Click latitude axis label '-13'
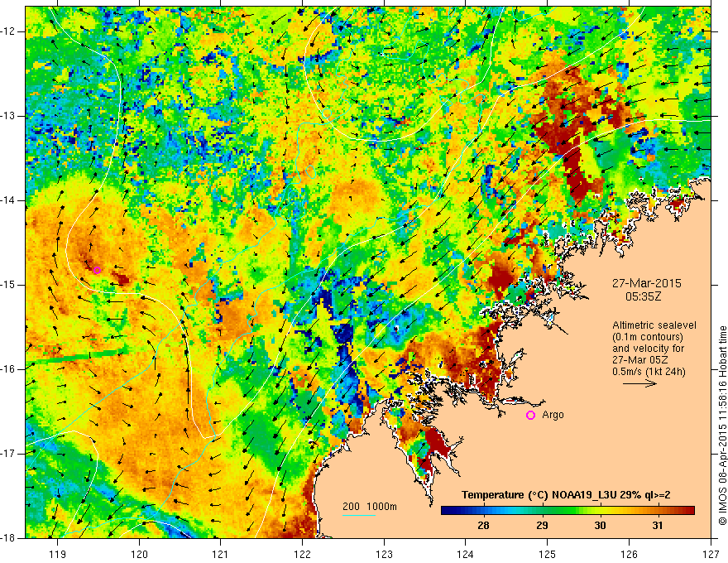This screenshot has height=563, width=728. pos(8,116)
